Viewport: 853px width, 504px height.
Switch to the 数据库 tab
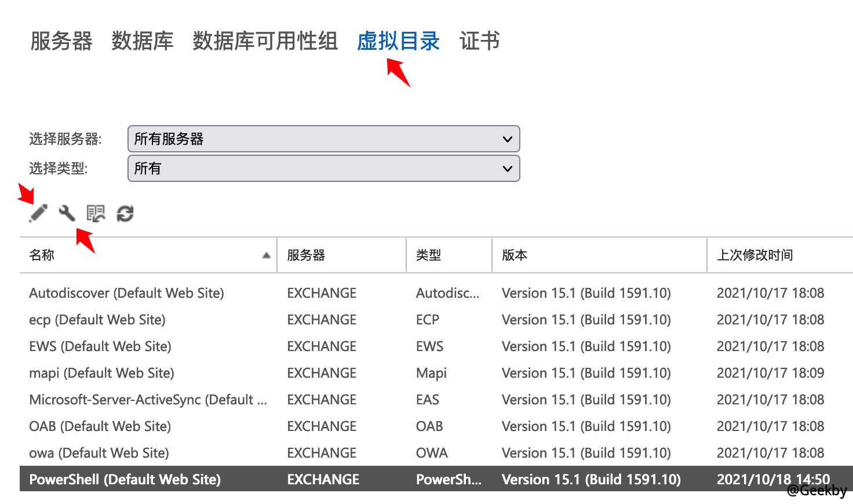(142, 41)
